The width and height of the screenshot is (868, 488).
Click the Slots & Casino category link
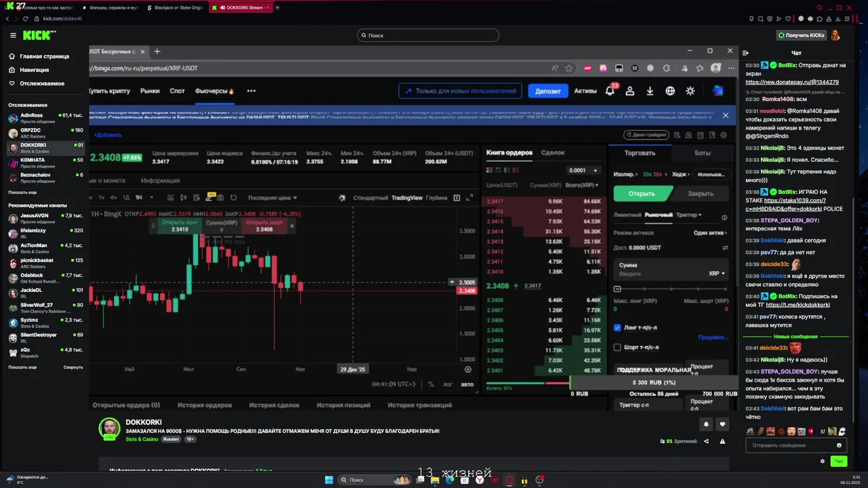(142, 439)
